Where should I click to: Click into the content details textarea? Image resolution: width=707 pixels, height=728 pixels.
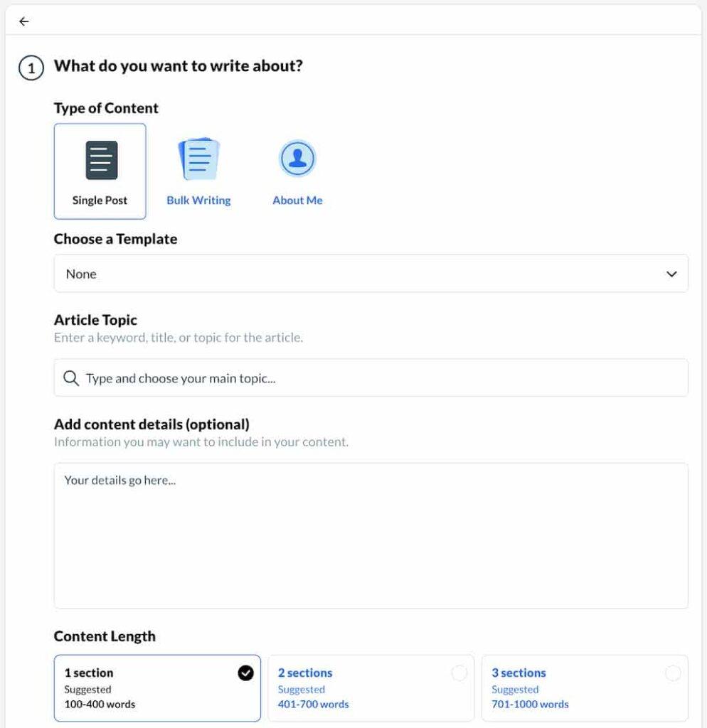tap(371, 535)
